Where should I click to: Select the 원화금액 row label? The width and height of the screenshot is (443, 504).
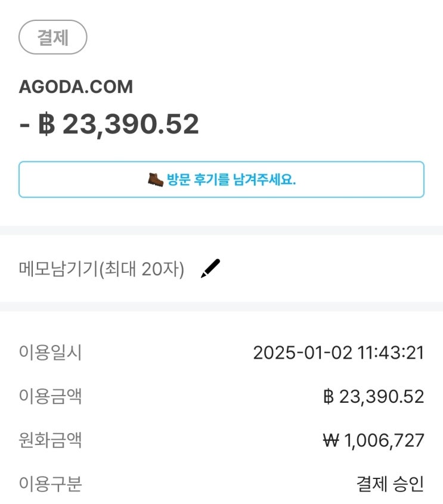[x=50, y=441]
